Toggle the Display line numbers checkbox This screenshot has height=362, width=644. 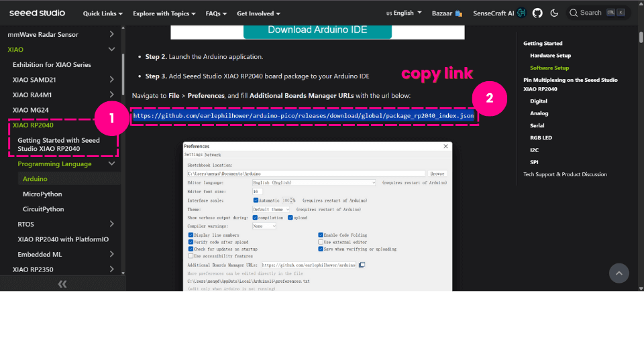click(191, 235)
